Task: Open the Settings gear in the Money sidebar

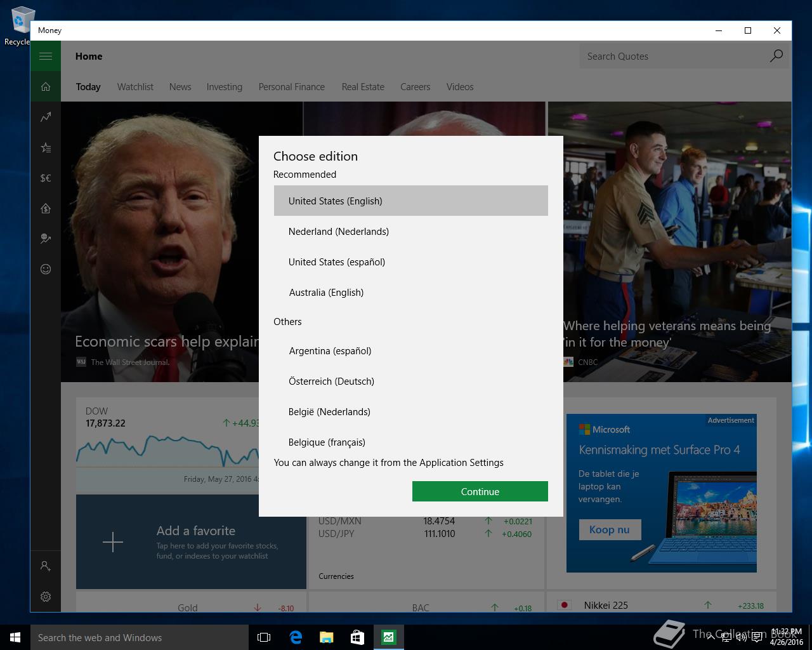Action: pyautogui.click(x=46, y=597)
